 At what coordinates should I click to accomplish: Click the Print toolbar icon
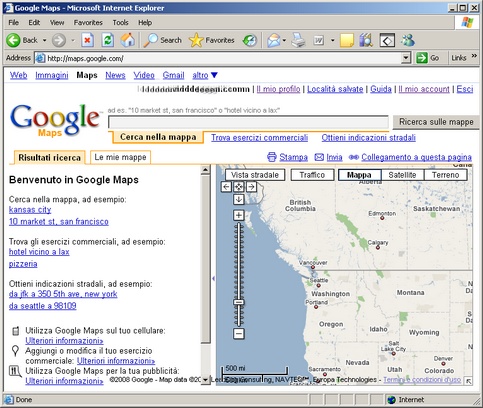[x=298, y=40]
